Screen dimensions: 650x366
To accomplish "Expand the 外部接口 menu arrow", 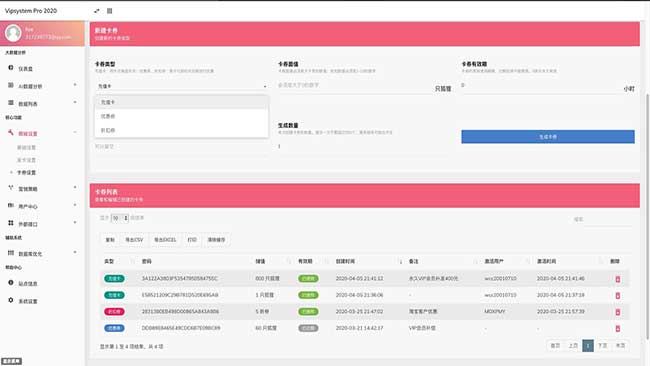I will [75, 223].
